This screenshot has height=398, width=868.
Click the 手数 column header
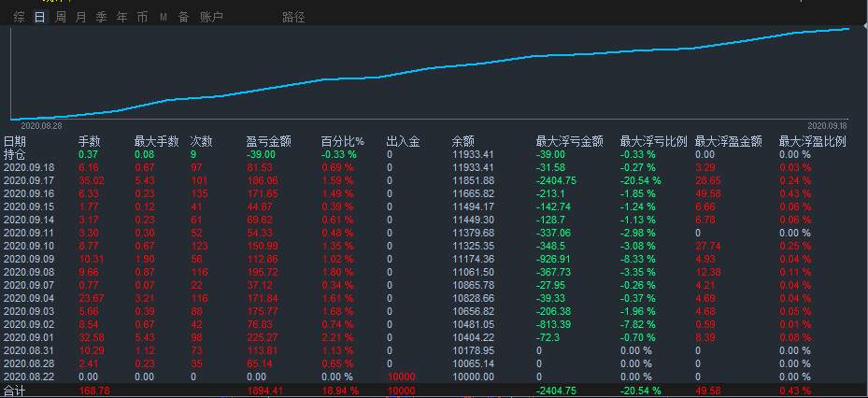(89, 142)
